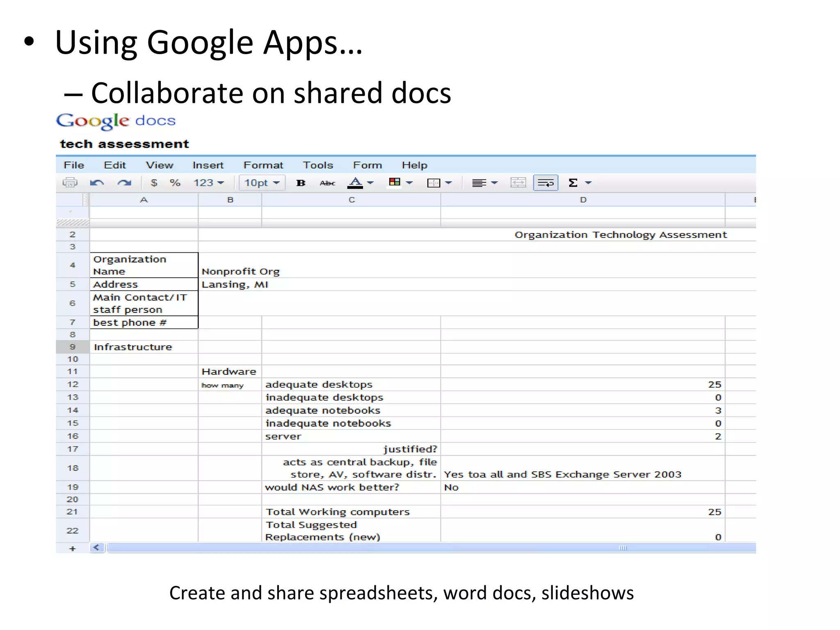This screenshot has width=840, height=630.
Task: Select column D header
Action: [583, 200]
